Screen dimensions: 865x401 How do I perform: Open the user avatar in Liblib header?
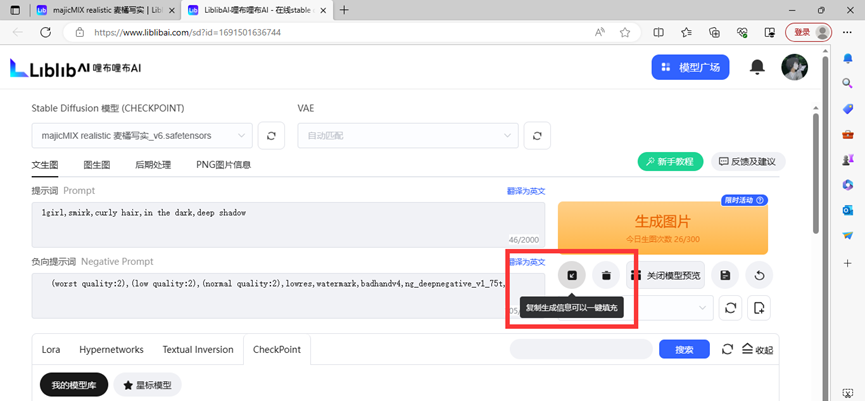click(x=794, y=67)
